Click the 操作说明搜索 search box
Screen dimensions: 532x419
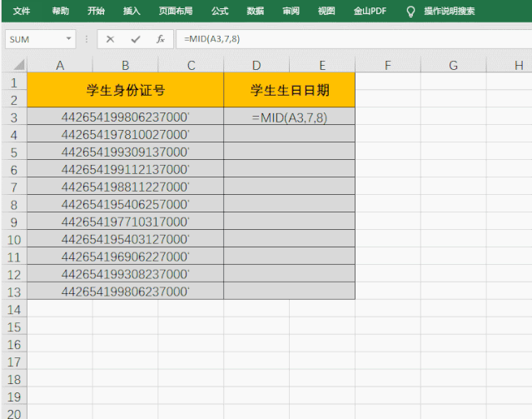[x=450, y=12]
